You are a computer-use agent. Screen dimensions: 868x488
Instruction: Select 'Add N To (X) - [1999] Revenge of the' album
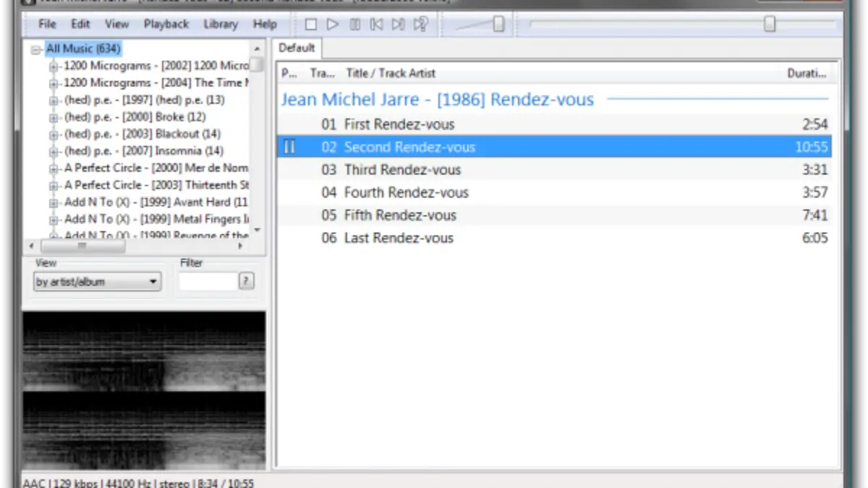(x=156, y=235)
